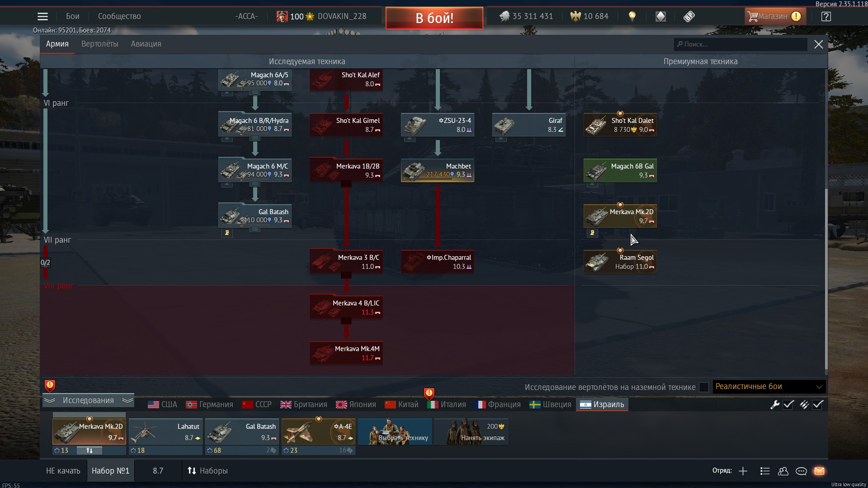Toggle auto-ammo refill checkbox next to bullets
The height and width of the screenshot is (488, 868).
click(x=818, y=405)
